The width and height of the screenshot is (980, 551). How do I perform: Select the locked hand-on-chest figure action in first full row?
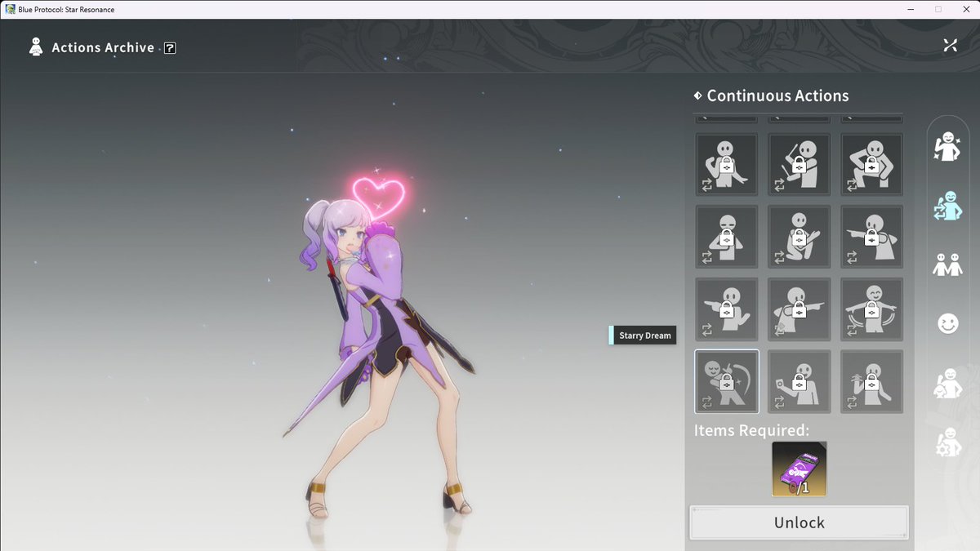pos(727,164)
